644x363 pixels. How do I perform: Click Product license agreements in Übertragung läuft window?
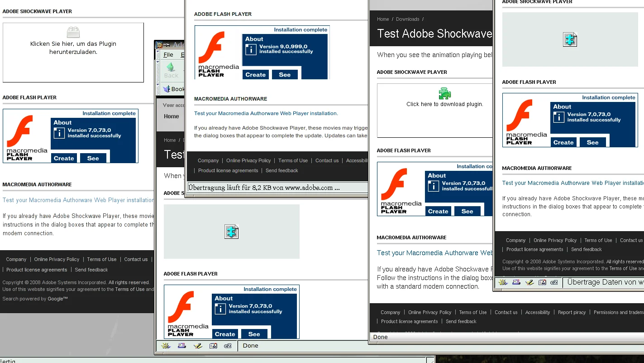point(228,170)
